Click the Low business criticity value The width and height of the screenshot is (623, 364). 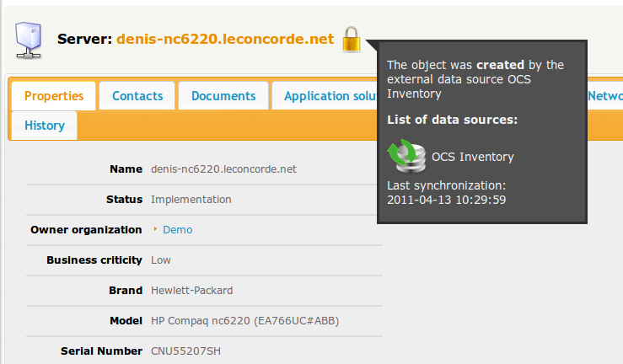pos(160,260)
